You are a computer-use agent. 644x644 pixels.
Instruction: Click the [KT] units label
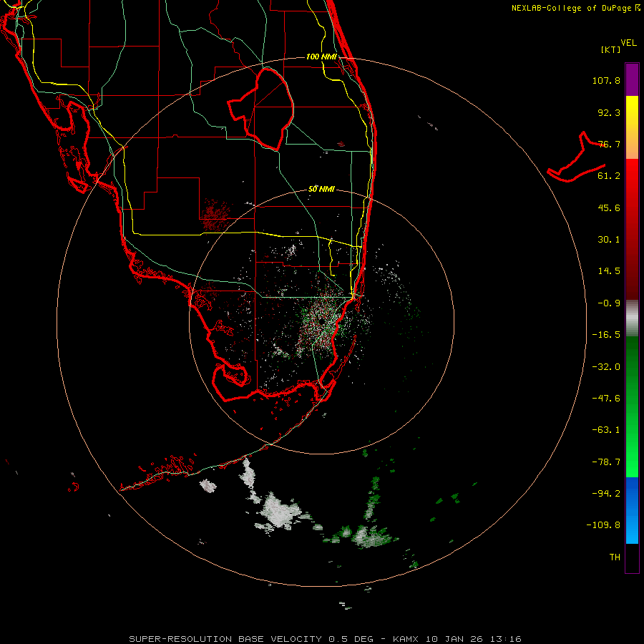pos(611,49)
